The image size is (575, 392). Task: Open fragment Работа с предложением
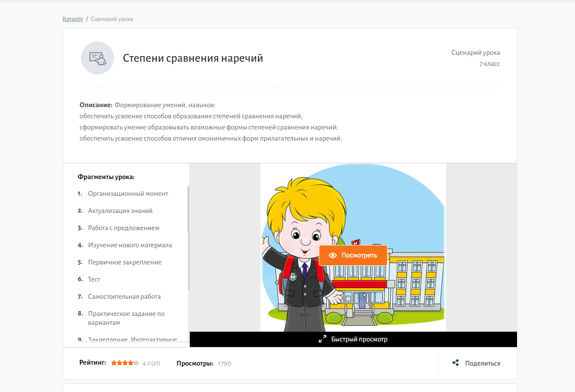(x=124, y=228)
